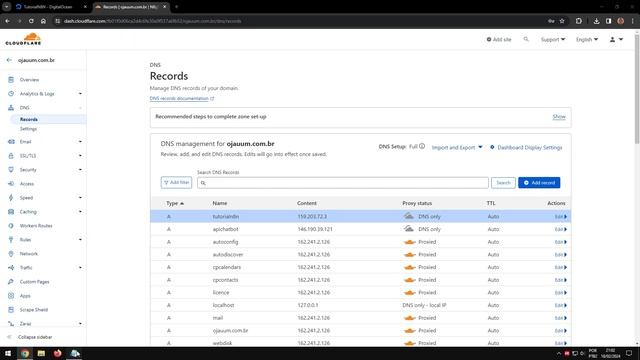Viewport: 640px width, 360px height.
Task: Click the Rules icon in sidebar
Action: click(x=11, y=240)
